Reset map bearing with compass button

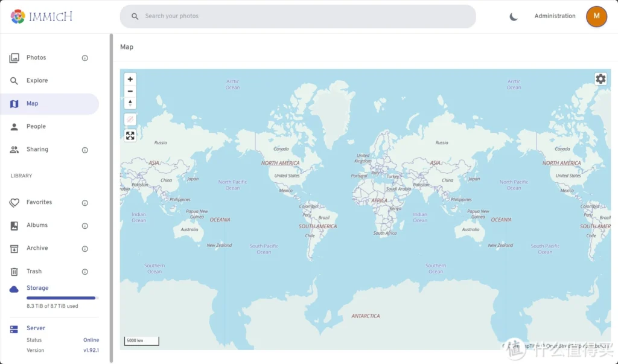click(x=130, y=103)
